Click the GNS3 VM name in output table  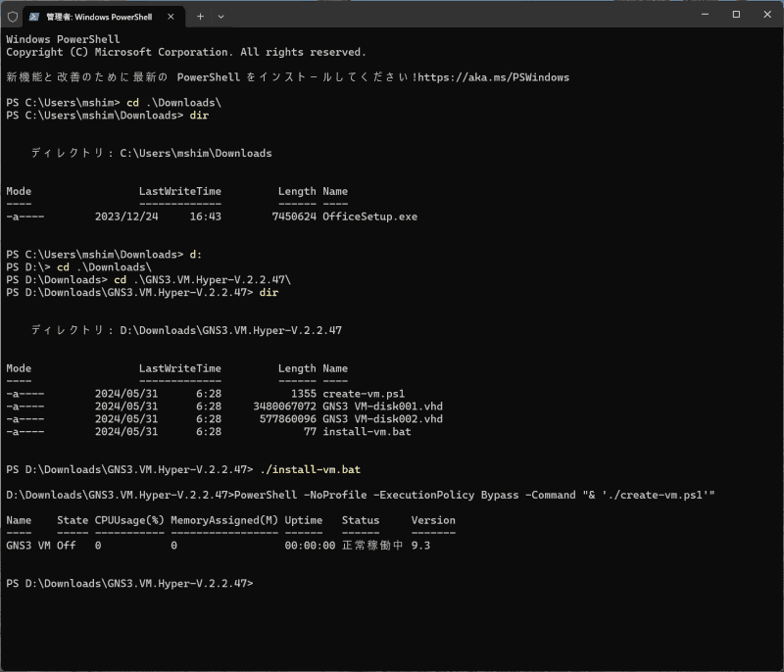coord(28,545)
